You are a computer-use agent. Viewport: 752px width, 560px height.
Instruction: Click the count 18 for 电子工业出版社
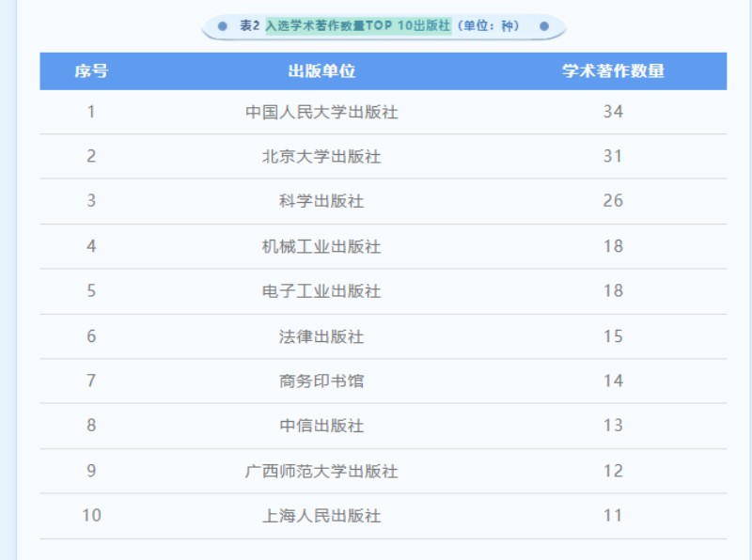[613, 290]
